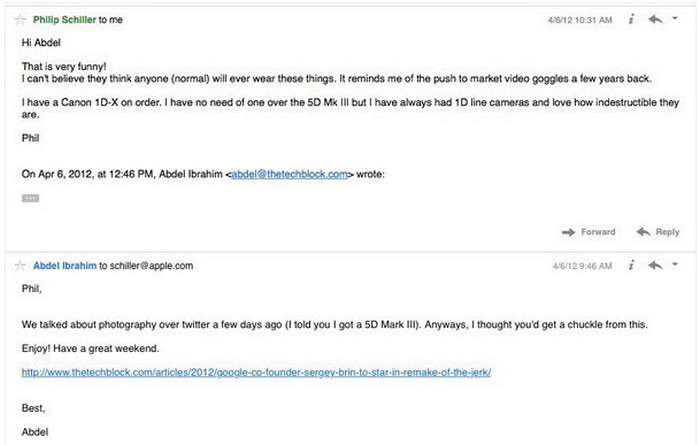This screenshot has height=445, width=700.
Task: Expand the trimmed quoted text ellipsis
Action: pos(29,198)
